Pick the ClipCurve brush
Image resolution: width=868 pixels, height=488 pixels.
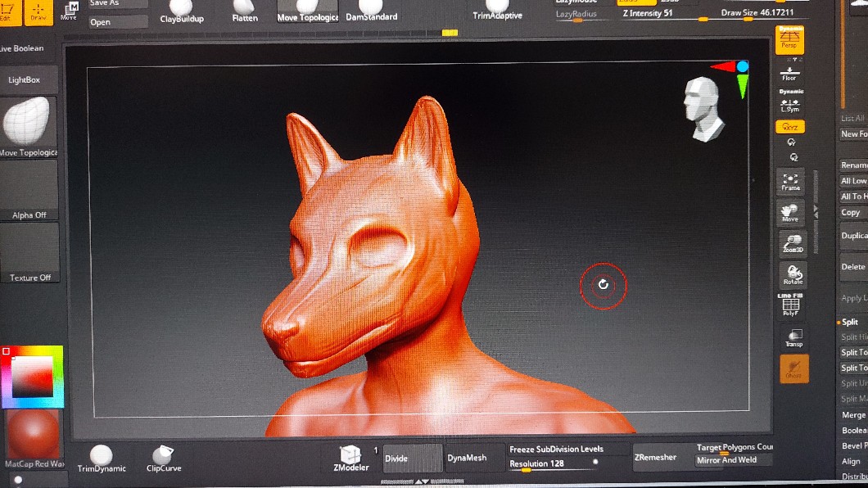pos(164,458)
